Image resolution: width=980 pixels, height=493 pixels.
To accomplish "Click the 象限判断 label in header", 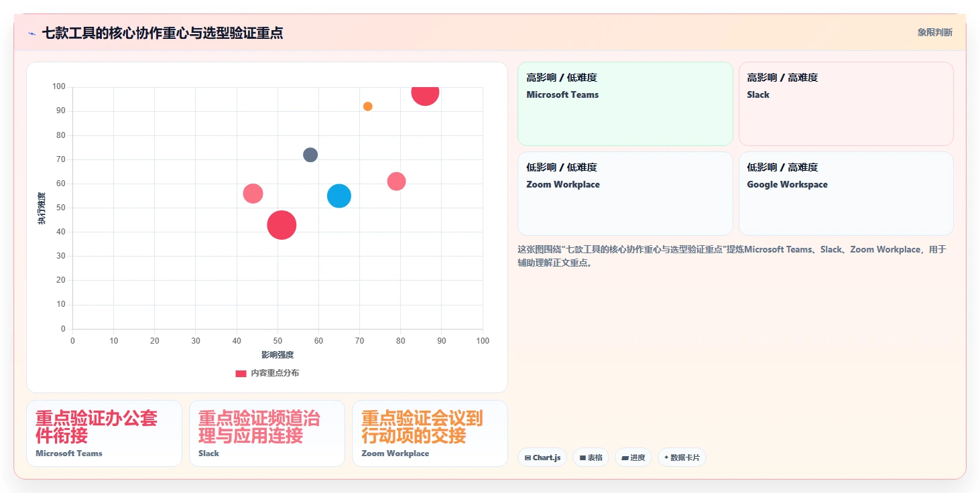I will coord(934,33).
